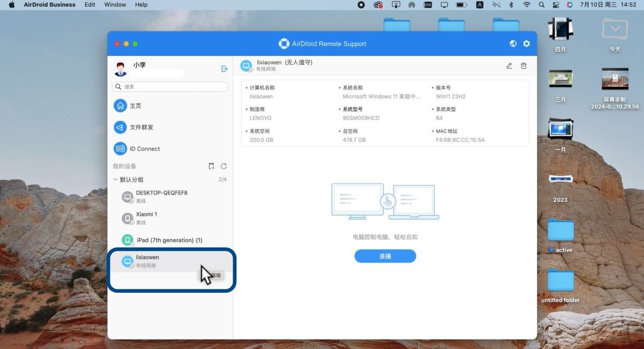Viewport: 644px width, 349px height.
Task: Open settings gear in AirDroid title bar
Action: click(x=527, y=44)
